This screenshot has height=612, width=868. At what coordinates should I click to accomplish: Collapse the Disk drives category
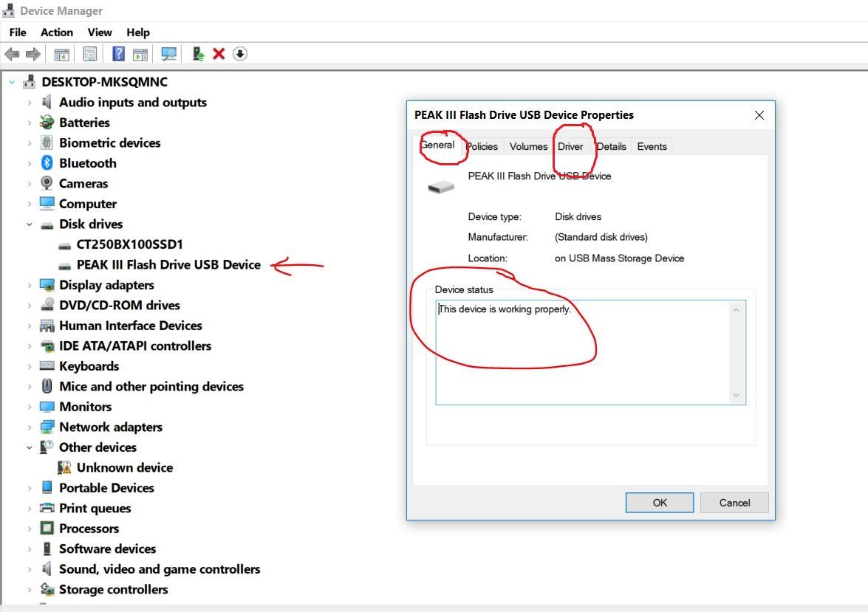tap(30, 224)
